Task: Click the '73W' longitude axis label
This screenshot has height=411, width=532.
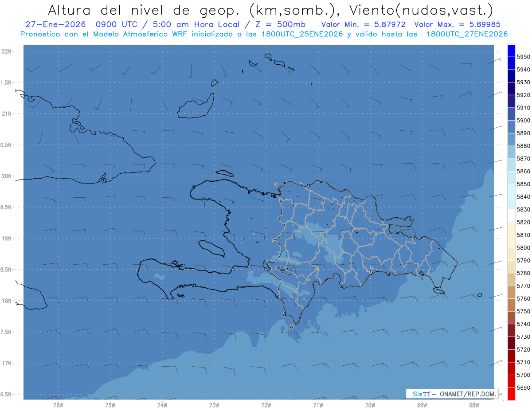Action: pyautogui.click(x=214, y=405)
